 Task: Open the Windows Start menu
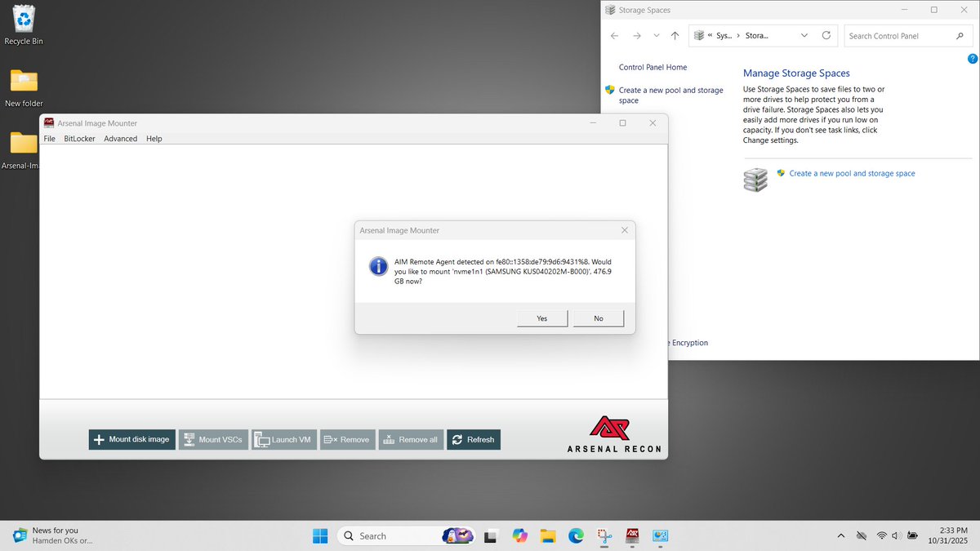point(320,535)
